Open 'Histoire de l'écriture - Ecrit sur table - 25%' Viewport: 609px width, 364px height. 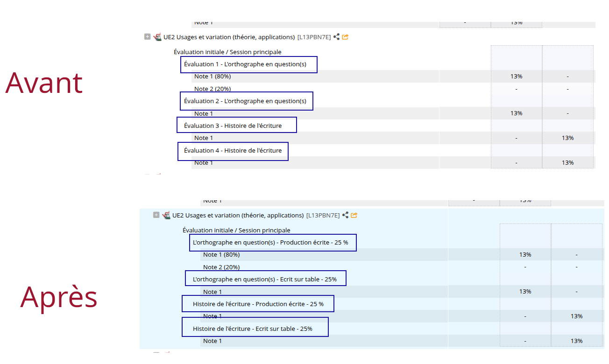point(253,329)
